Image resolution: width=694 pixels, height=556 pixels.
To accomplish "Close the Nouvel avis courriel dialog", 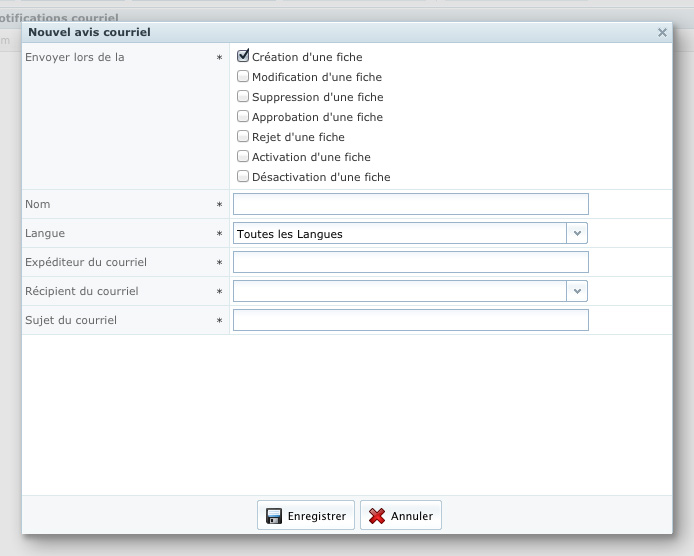I will 662,33.
